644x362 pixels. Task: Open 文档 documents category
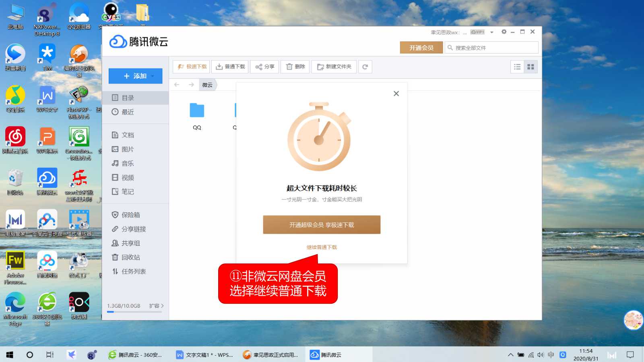click(x=135, y=135)
